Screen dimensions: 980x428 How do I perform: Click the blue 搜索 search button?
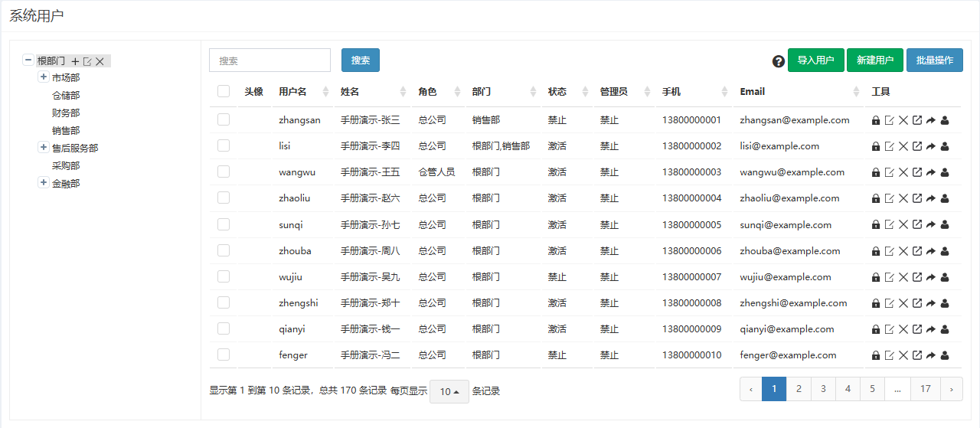pyautogui.click(x=361, y=60)
